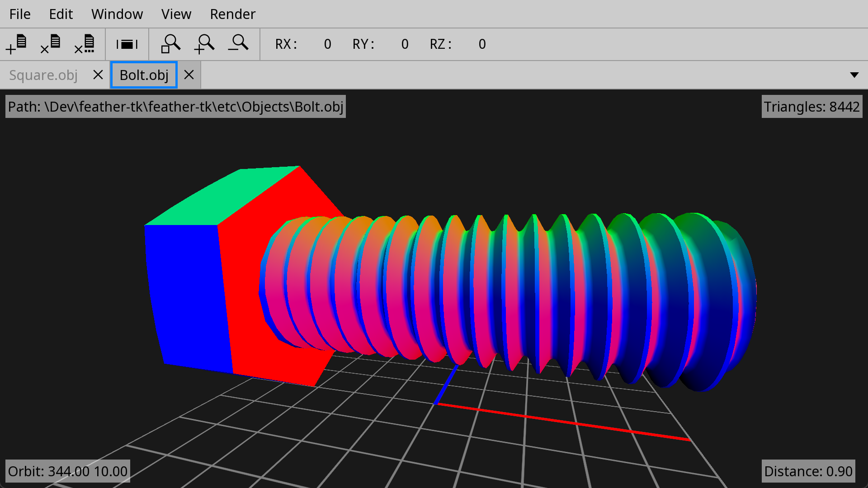The width and height of the screenshot is (868, 488).
Task: Close the Square.obj tab
Action: tap(98, 75)
